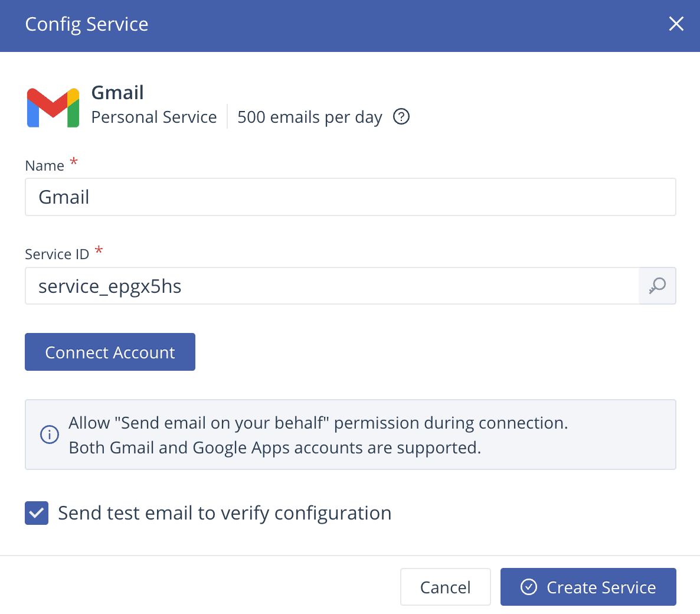
Task: Click the info icon in the permissions notice
Action: (50, 435)
